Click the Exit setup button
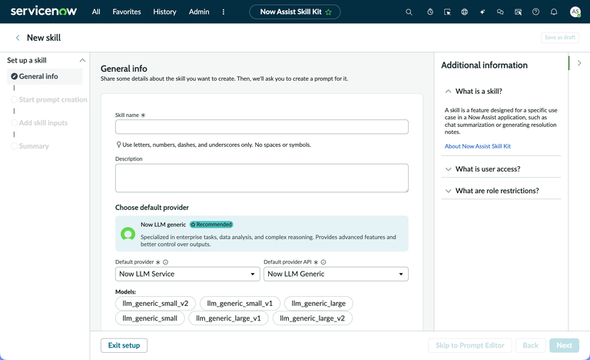 [124, 345]
